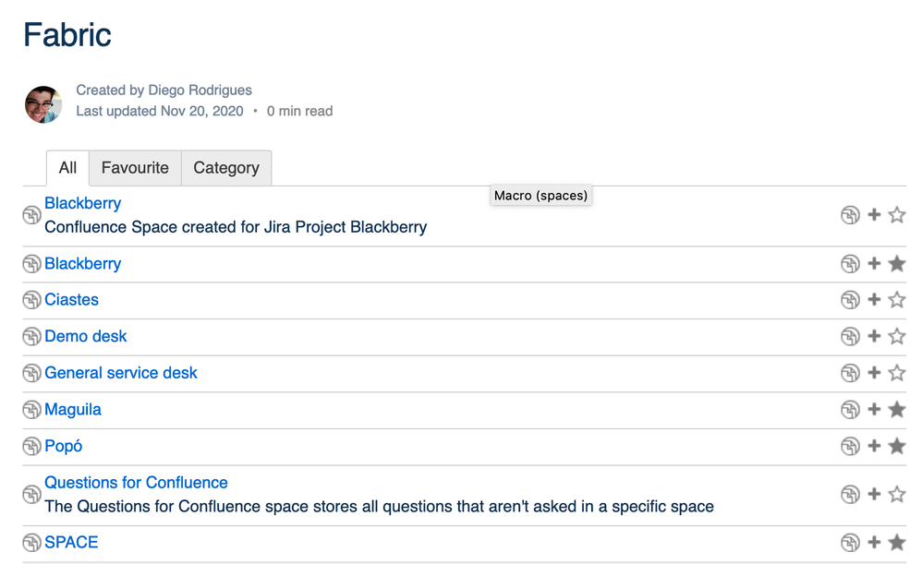Click the space icon beside the plus in Questions for Confluence row
Image resolution: width=922 pixels, height=588 pixels.
tap(850, 495)
